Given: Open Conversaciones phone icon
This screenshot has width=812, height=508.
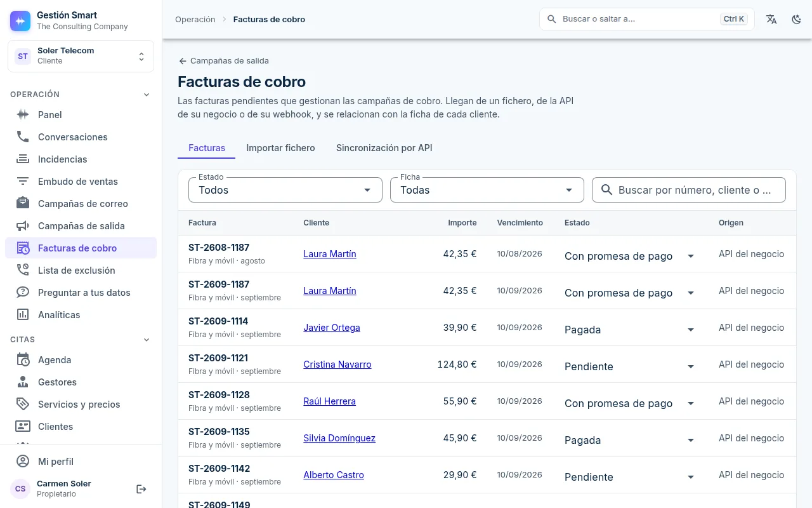Looking at the screenshot, I should 23,137.
